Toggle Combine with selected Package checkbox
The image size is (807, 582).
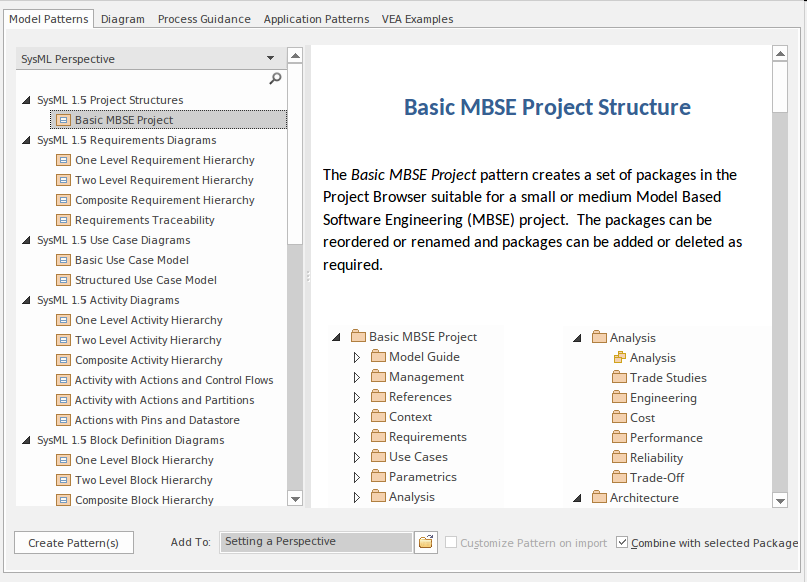pos(622,543)
